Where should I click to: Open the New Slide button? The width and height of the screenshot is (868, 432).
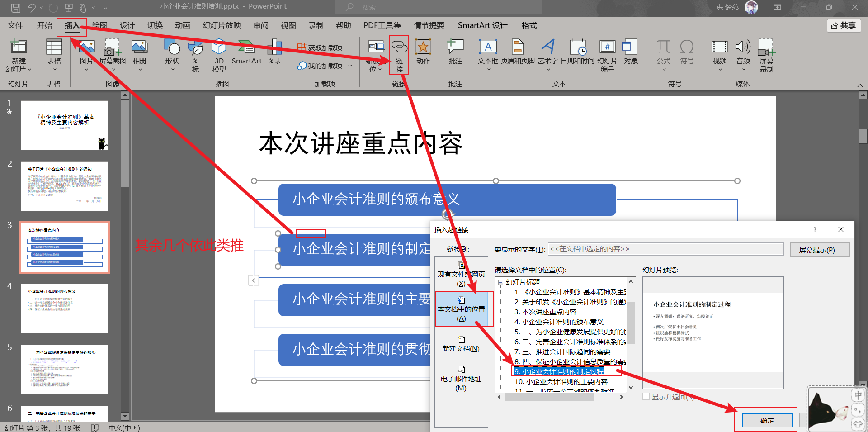click(19, 56)
